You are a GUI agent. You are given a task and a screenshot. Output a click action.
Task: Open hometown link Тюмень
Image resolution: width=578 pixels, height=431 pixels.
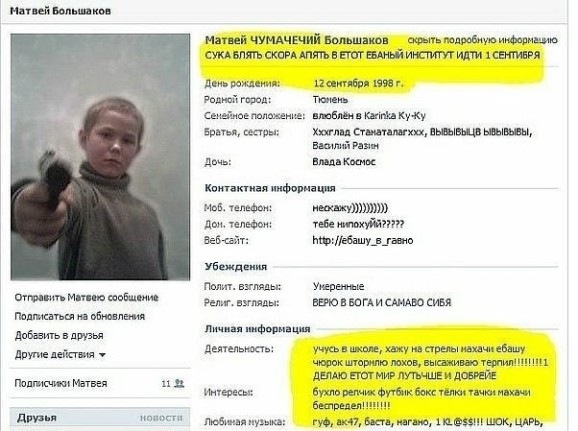pos(330,100)
